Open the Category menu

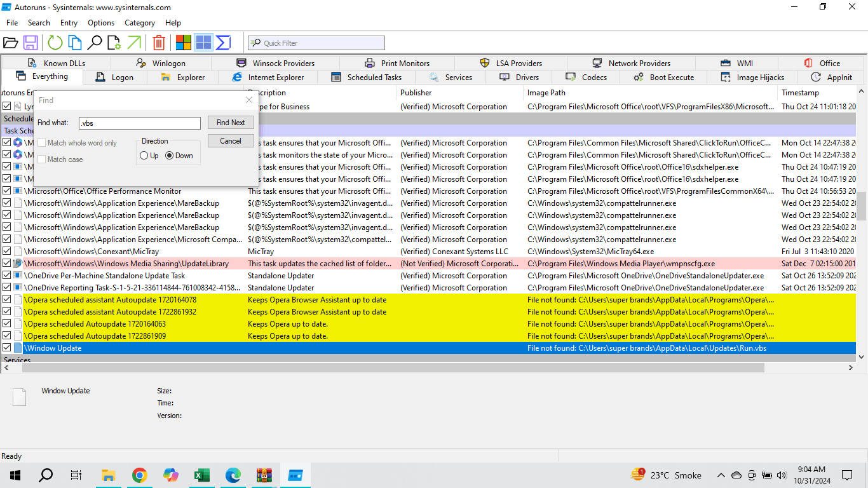coord(140,23)
